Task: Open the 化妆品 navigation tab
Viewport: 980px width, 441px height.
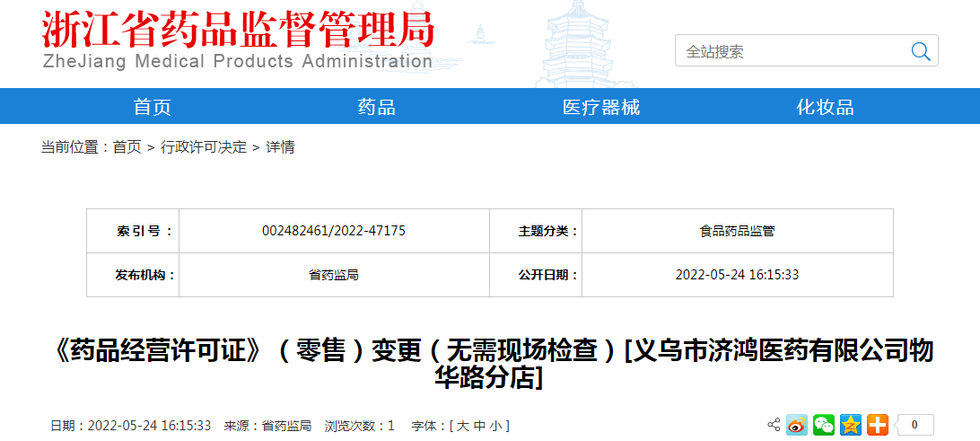Action: (825, 107)
